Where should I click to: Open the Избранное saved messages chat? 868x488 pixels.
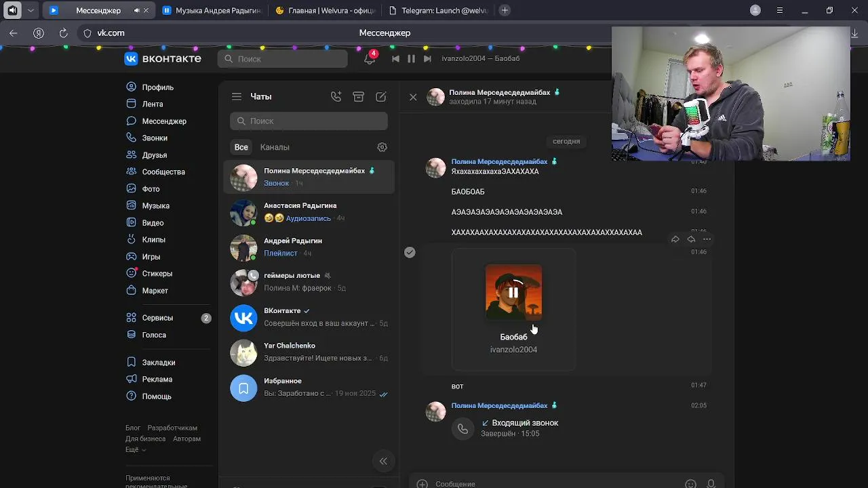pos(309,388)
